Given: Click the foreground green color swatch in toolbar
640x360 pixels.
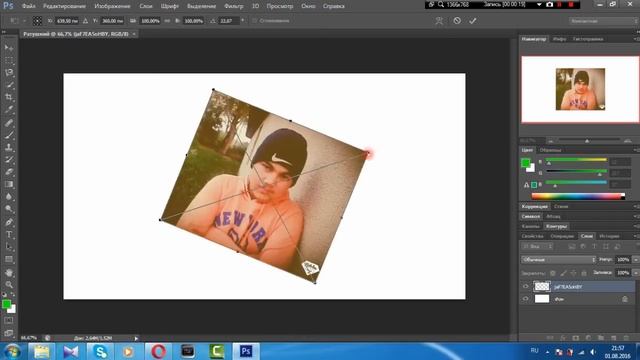Looking at the screenshot, I should coord(6,304).
